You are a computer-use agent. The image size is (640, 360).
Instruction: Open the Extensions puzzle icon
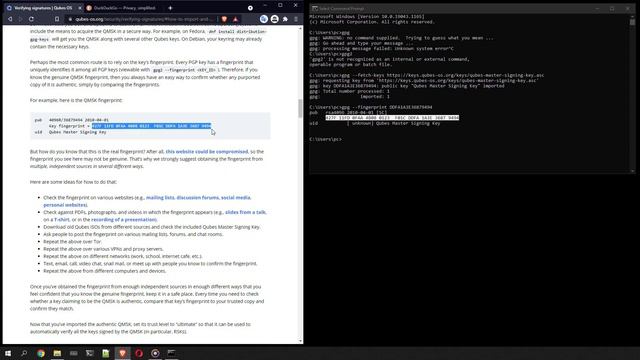(x=285, y=19)
